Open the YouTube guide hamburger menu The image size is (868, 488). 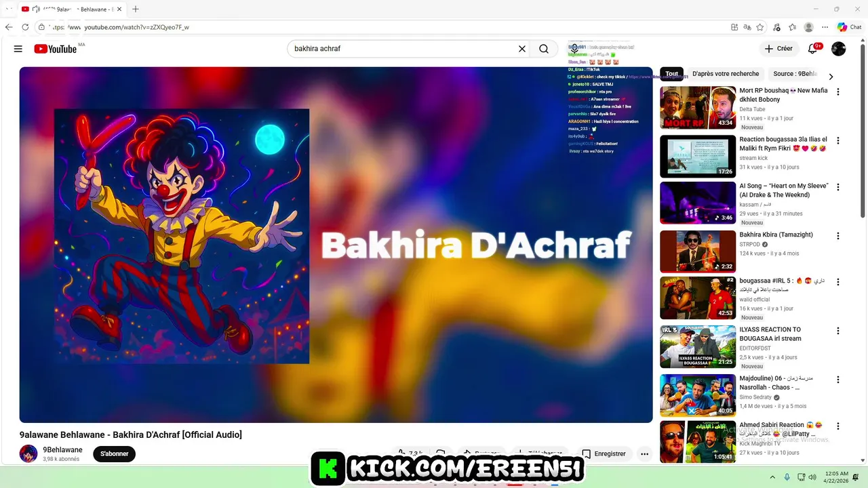click(x=18, y=49)
